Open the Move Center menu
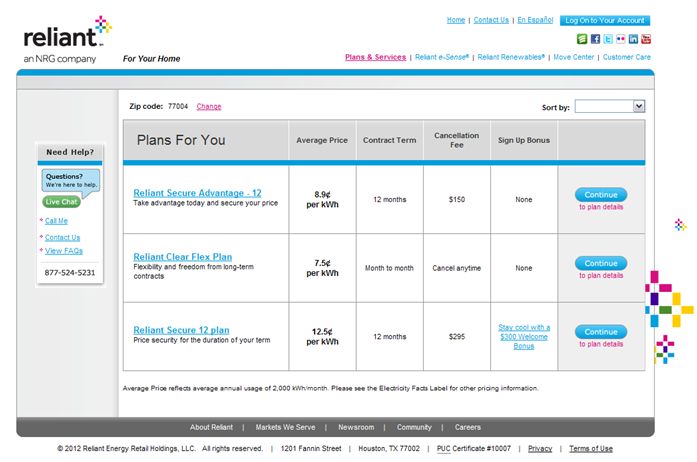Viewport: 697px width, 462px height. pos(573,57)
